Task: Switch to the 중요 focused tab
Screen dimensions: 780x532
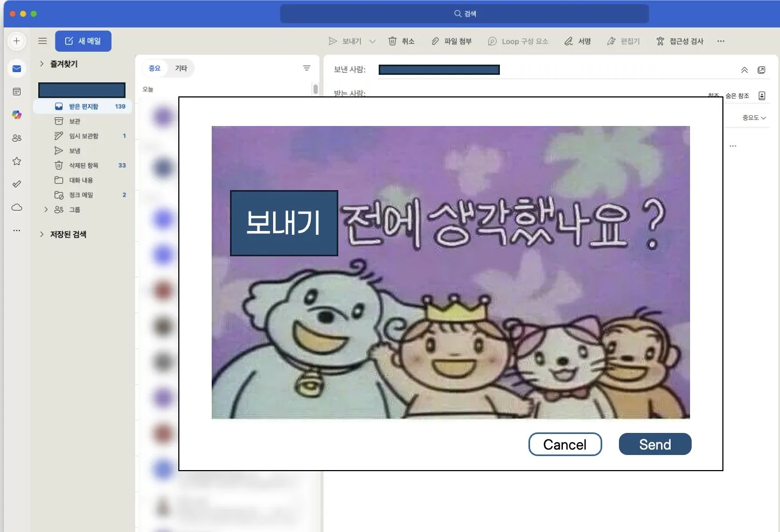Action: coord(155,68)
